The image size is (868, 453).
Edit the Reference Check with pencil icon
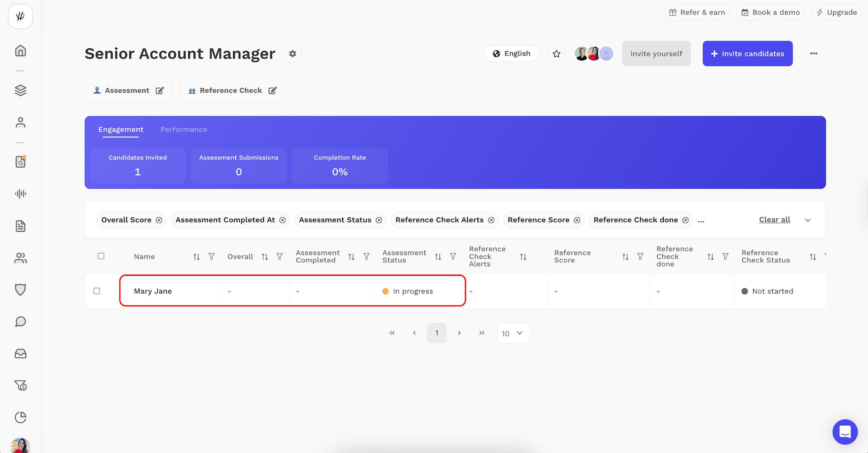(273, 90)
